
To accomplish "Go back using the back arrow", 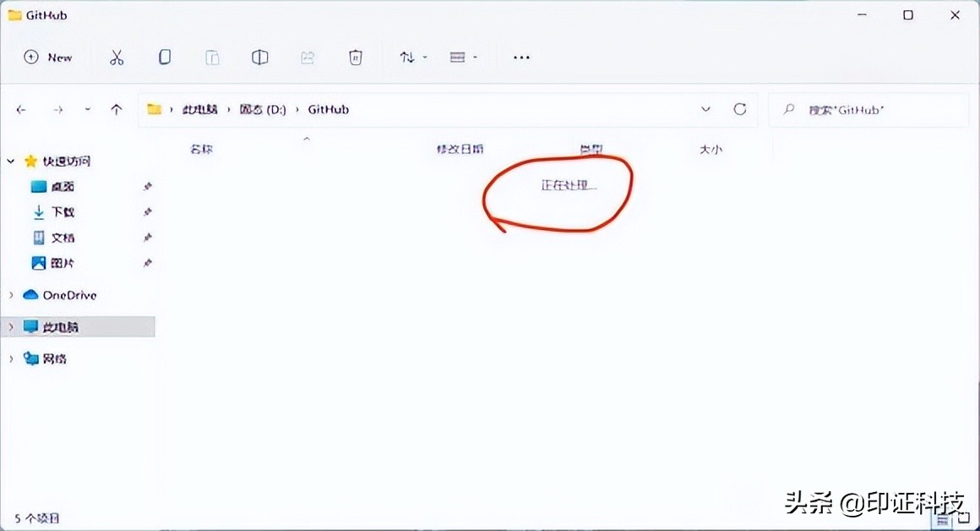I will click(x=21, y=109).
